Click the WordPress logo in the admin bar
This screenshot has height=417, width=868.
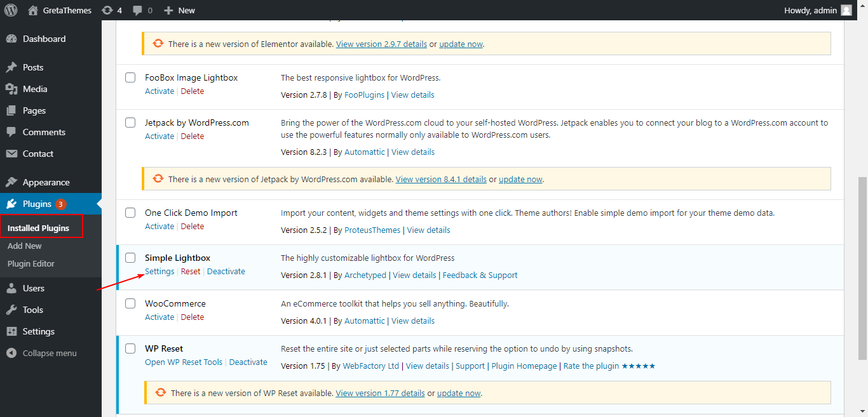[x=10, y=10]
